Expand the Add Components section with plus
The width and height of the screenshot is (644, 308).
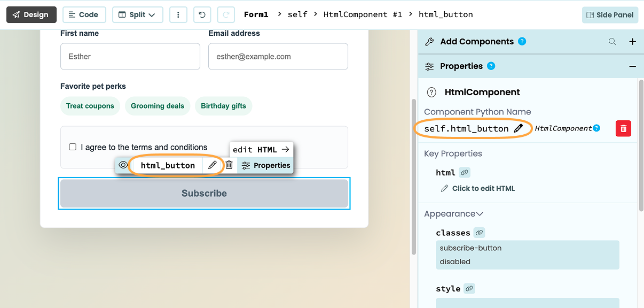pyautogui.click(x=633, y=42)
